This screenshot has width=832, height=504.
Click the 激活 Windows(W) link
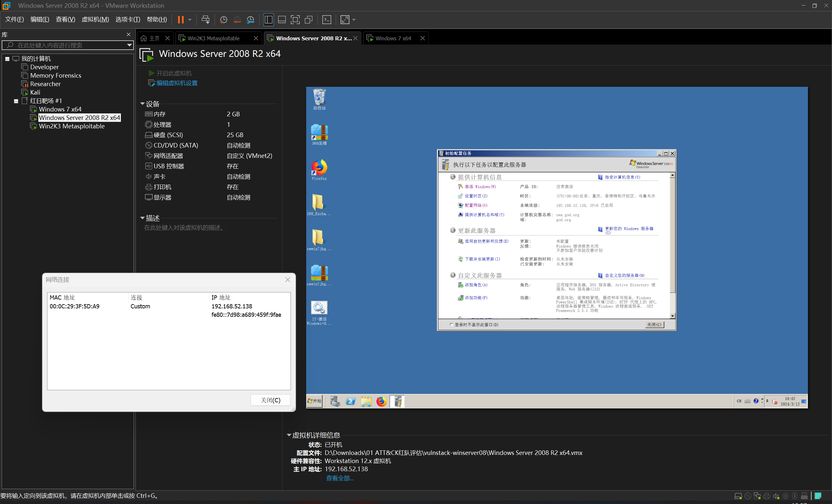[x=480, y=187]
